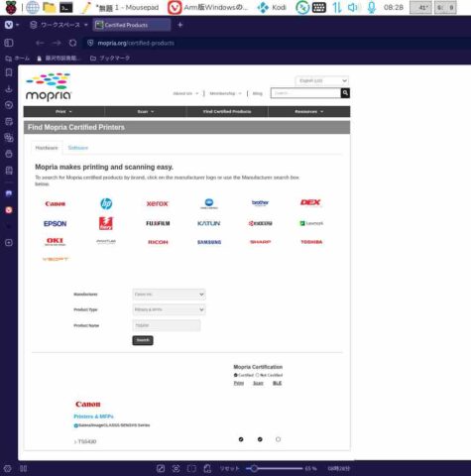Expand the Print navigation menu
The width and height of the screenshot is (471, 476).
pos(63,112)
